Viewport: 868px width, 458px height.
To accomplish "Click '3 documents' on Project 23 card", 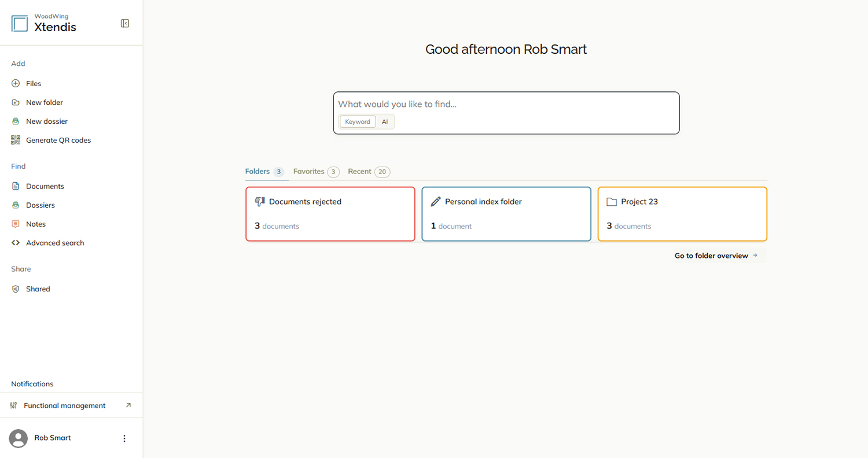I will (x=629, y=226).
